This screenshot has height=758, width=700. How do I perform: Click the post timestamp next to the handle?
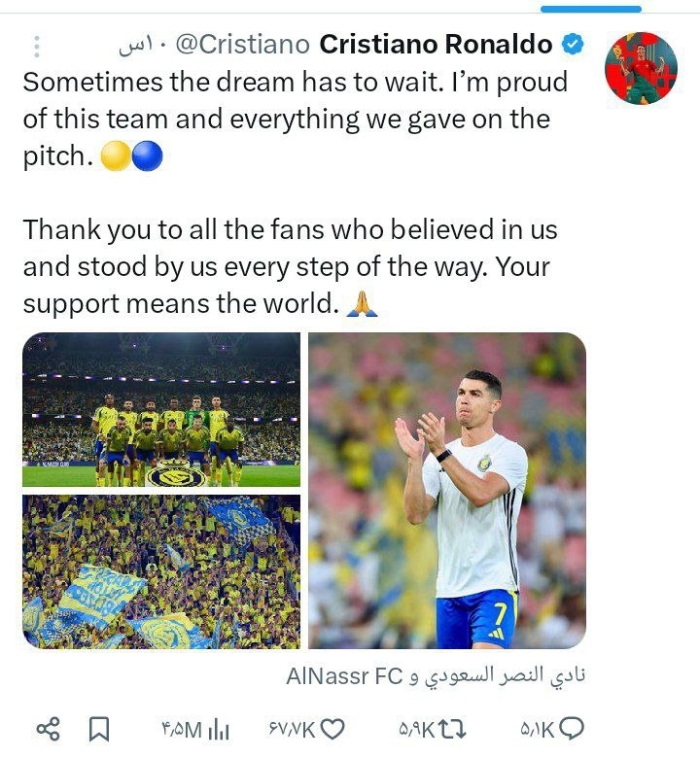141,46
